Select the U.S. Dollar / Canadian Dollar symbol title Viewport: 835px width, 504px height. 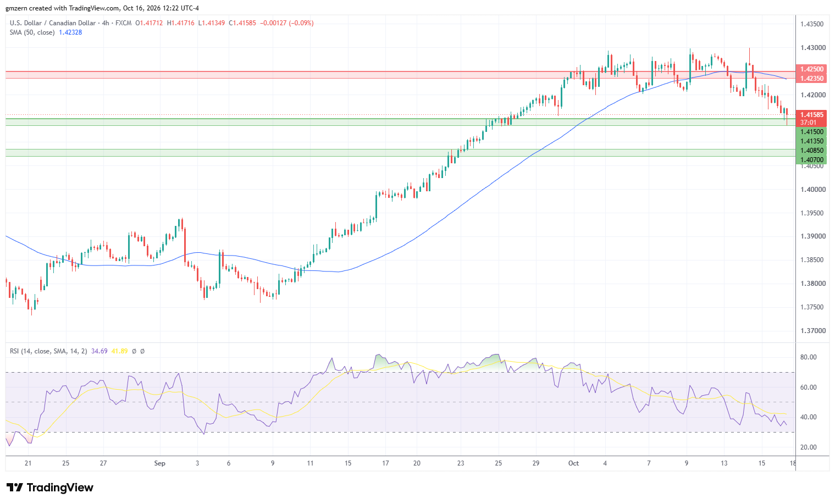pyautogui.click(x=53, y=23)
